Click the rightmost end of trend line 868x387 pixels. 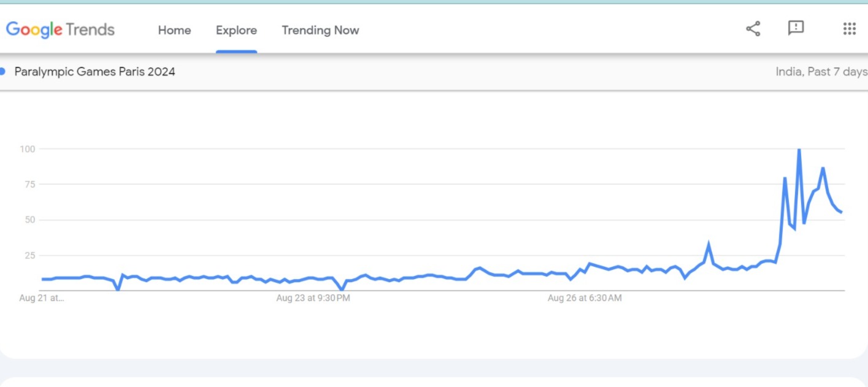(x=842, y=212)
